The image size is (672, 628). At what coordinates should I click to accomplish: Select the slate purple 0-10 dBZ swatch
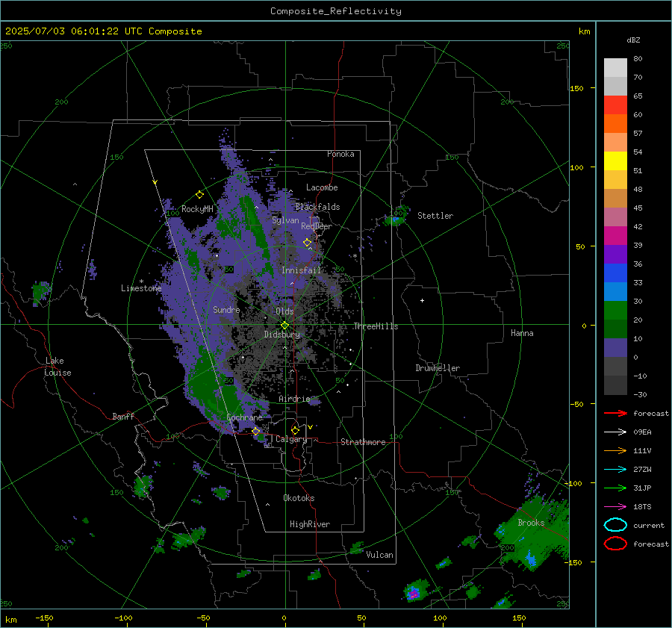coord(615,347)
